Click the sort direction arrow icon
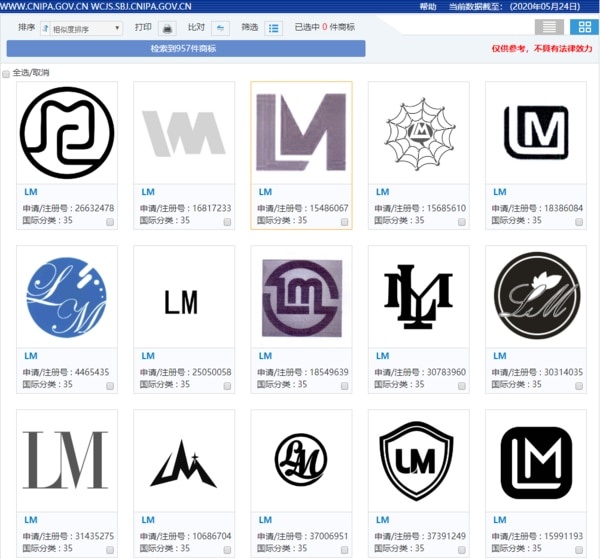The image size is (600, 559). click(x=46, y=29)
